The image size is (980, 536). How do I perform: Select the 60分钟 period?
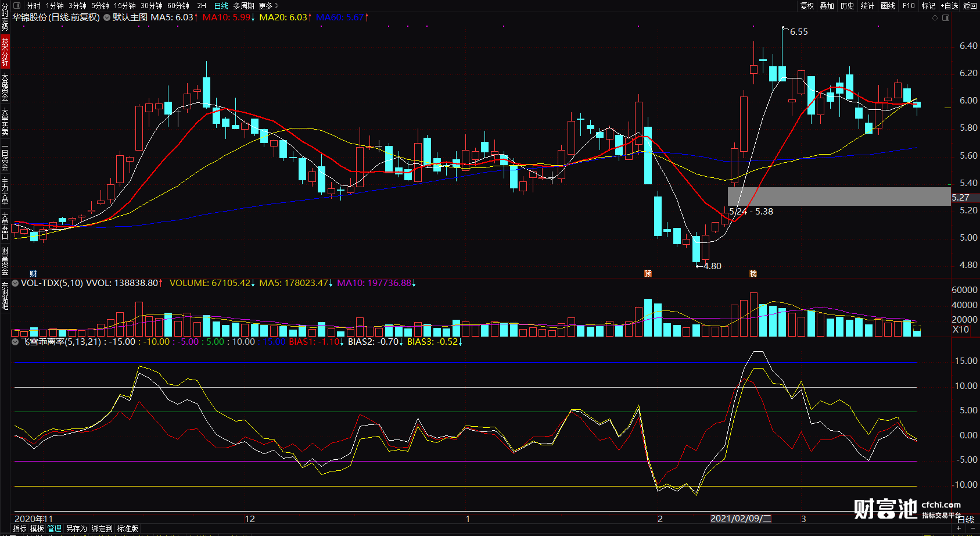pos(178,6)
